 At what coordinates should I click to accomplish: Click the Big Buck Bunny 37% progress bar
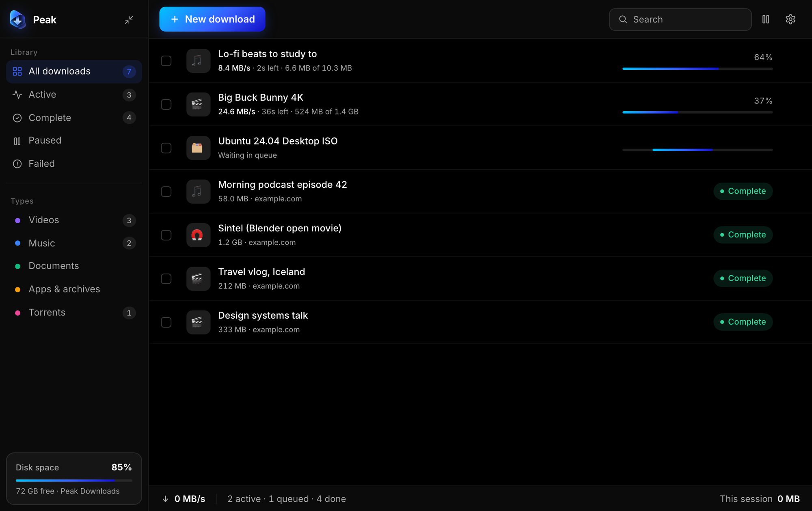click(x=698, y=112)
